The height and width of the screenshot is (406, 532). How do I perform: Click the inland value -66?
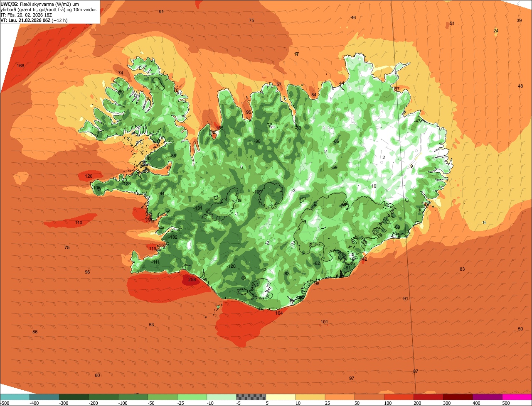pyautogui.click(x=336, y=141)
